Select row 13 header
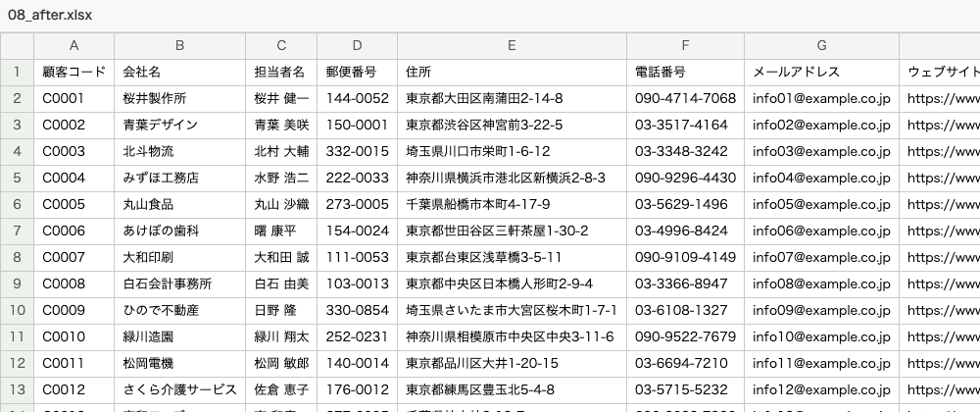980x412 pixels. [x=17, y=390]
